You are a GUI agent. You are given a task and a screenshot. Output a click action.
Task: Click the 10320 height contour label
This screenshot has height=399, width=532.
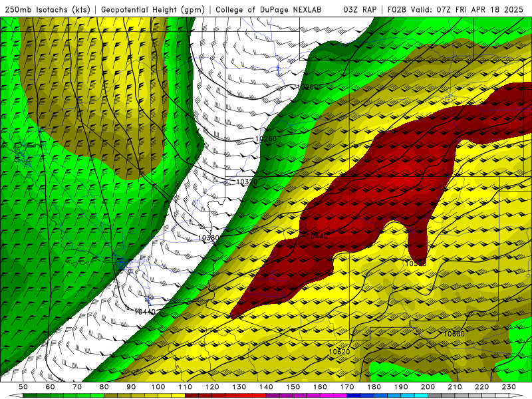247,182
